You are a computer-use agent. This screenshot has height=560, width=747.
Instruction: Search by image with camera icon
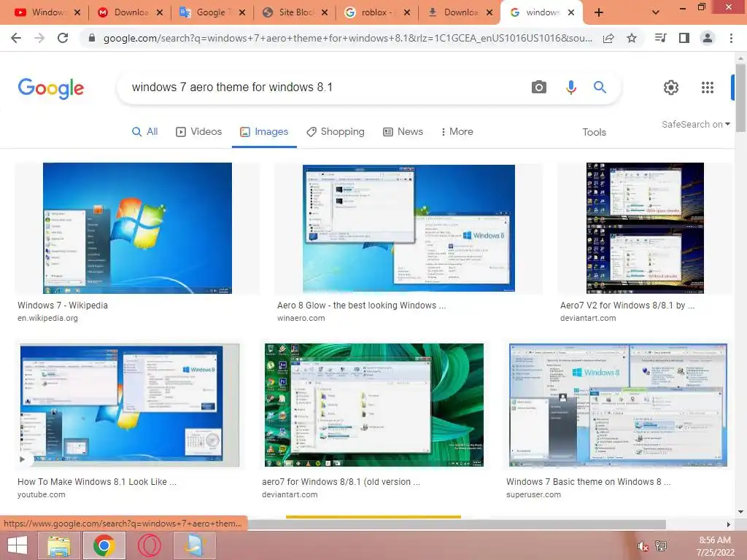[x=539, y=87]
